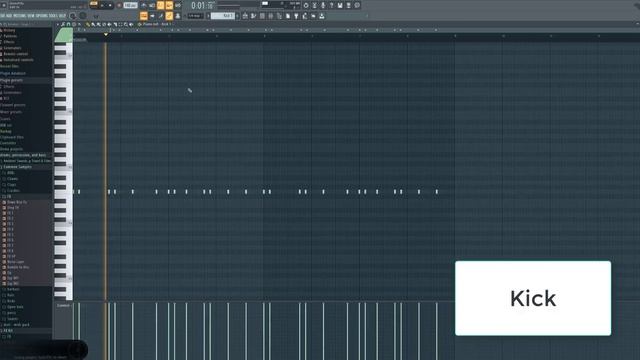The image size is (640, 360).
Task: Open the piano roll options menu arrow
Action: (58, 24)
